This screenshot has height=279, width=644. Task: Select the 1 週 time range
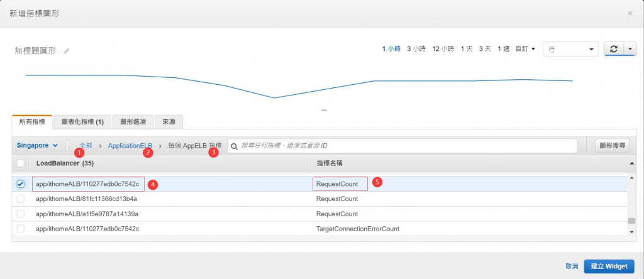[x=504, y=49]
